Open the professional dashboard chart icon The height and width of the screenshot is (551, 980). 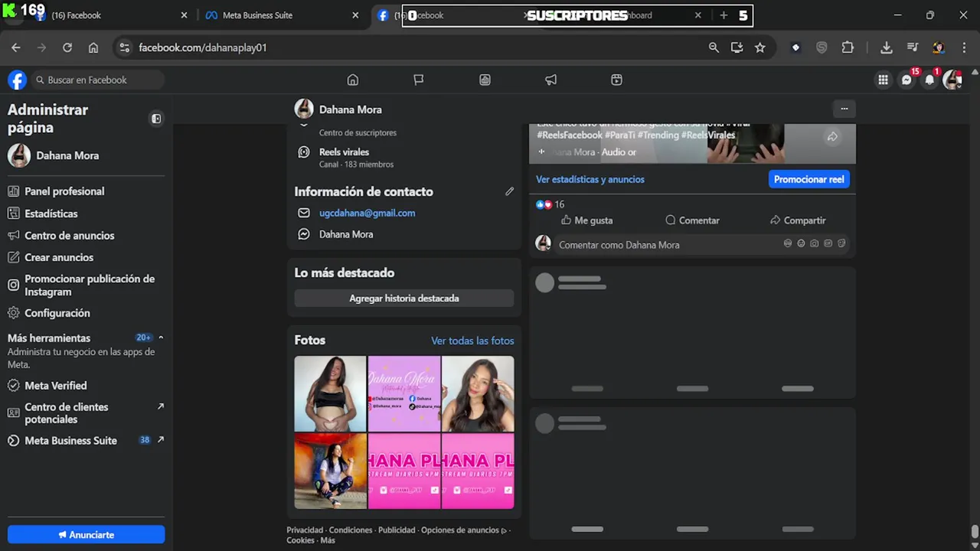(x=485, y=80)
